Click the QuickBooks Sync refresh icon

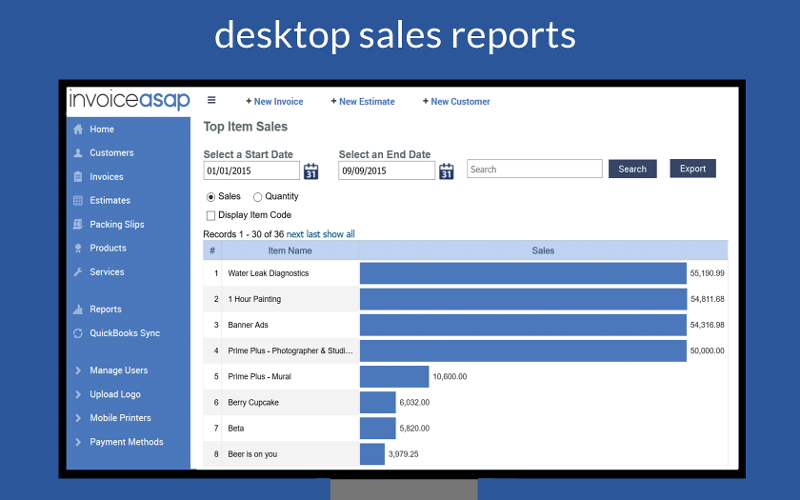pos(78,334)
